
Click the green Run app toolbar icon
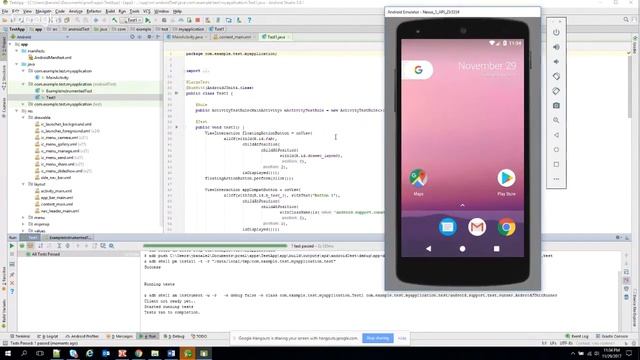(x=148, y=20)
